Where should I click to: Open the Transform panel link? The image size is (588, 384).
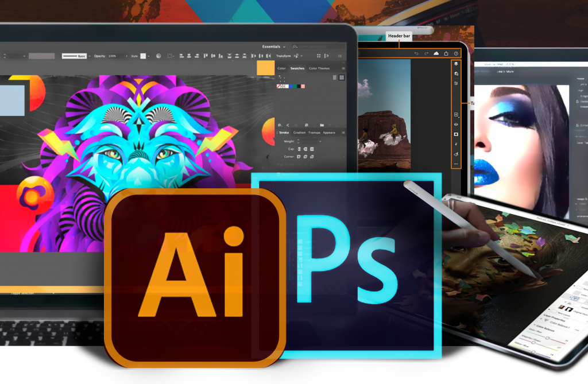click(x=284, y=56)
